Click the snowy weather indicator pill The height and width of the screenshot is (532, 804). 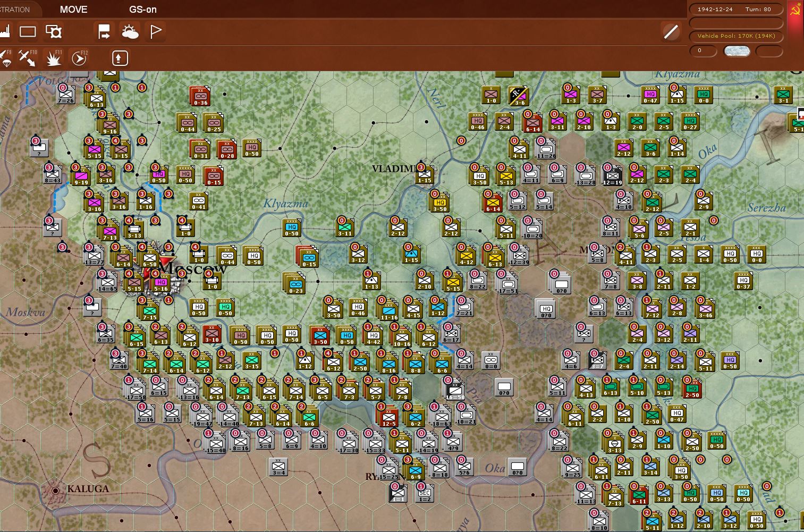pos(737,50)
